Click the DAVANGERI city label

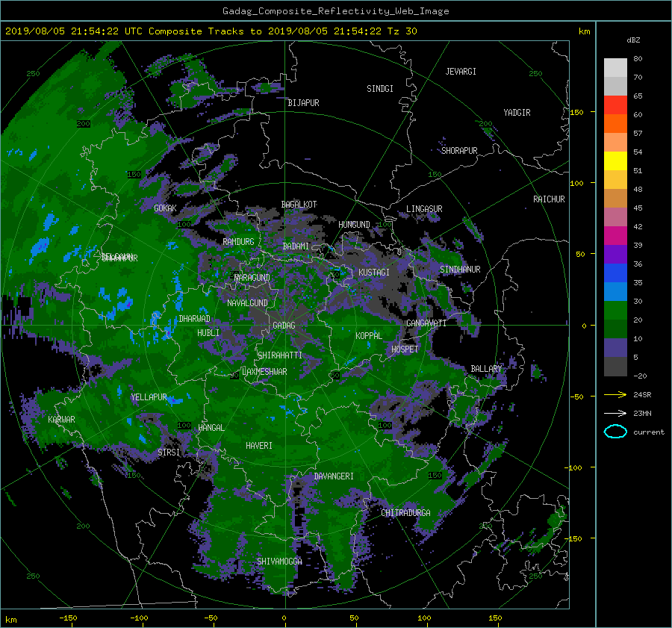pos(334,476)
